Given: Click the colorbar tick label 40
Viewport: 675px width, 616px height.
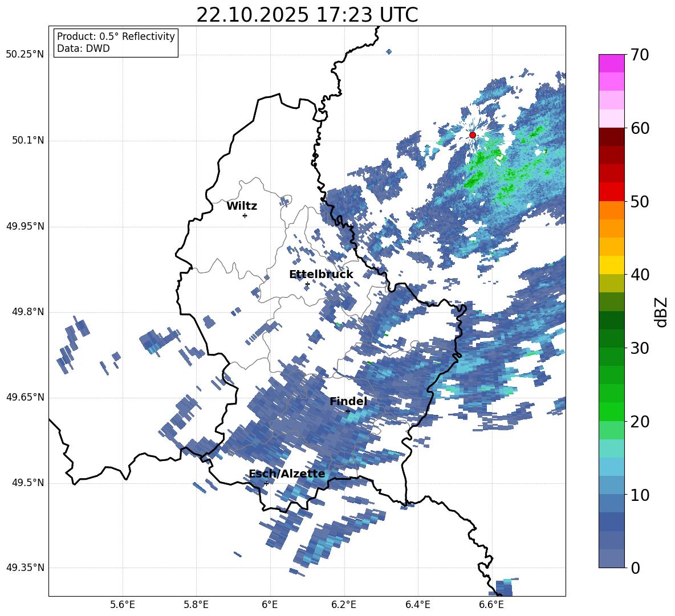Looking at the screenshot, I should (x=640, y=275).
